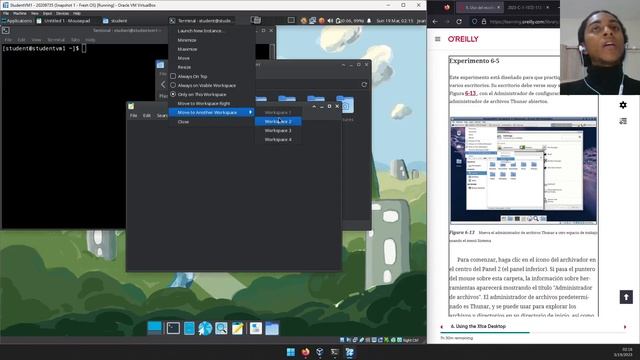
Task: Open the web browser globe icon in bottom panel
Action: pyautogui.click(x=205, y=328)
